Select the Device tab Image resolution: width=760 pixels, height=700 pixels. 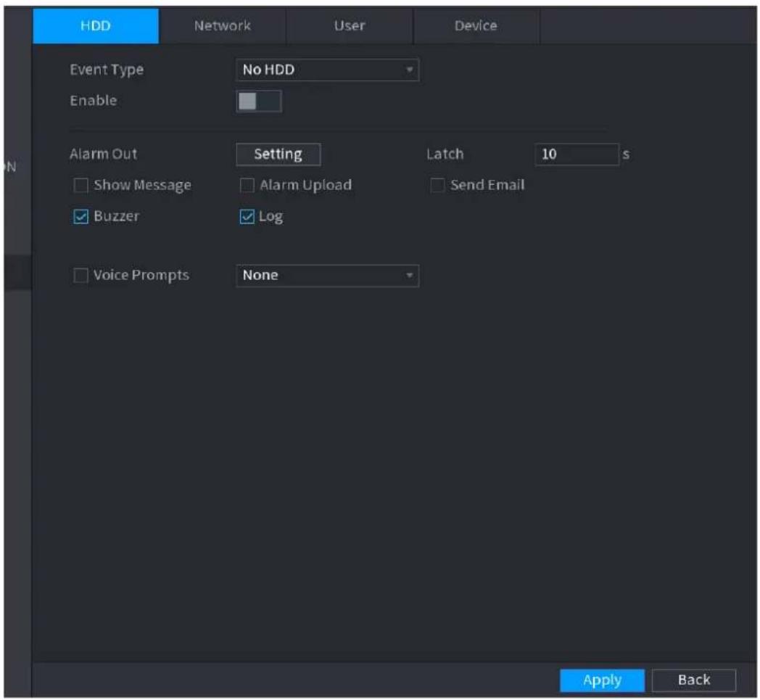[x=476, y=25]
